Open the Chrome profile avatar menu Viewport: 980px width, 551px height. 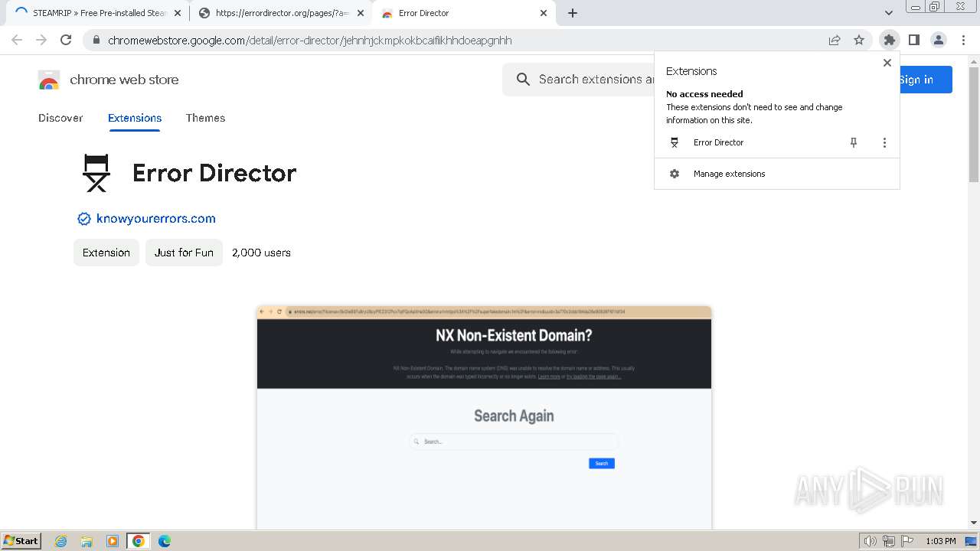(x=938, y=40)
